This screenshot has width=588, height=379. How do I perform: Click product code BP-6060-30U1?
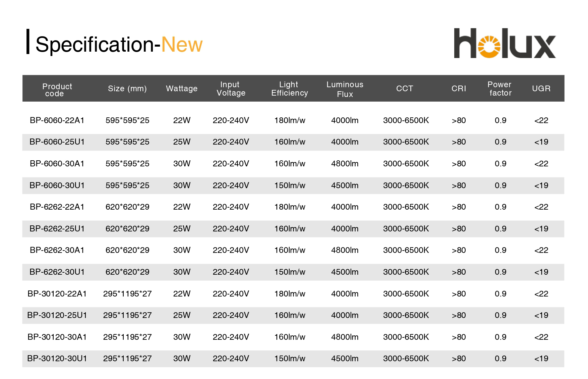[57, 185]
